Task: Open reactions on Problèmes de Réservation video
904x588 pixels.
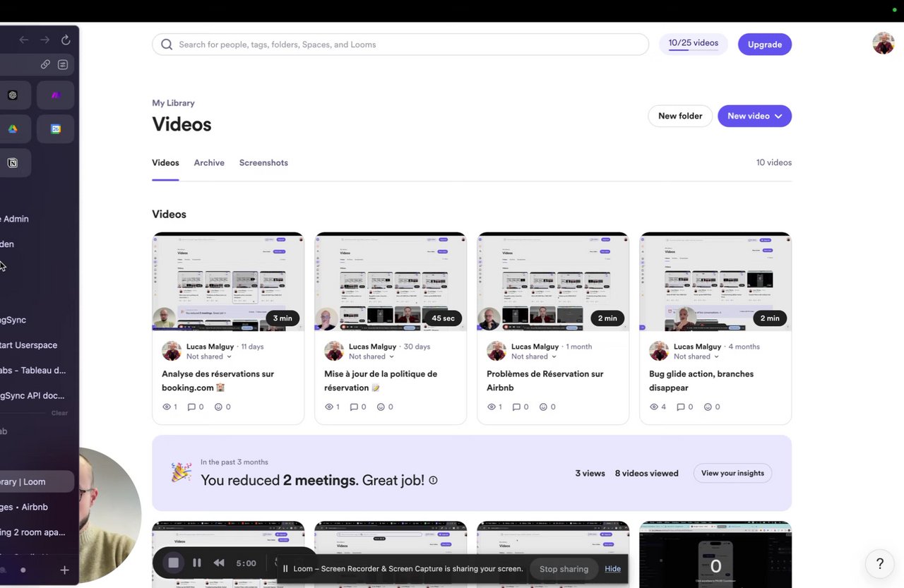Action: pyautogui.click(x=547, y=407)
